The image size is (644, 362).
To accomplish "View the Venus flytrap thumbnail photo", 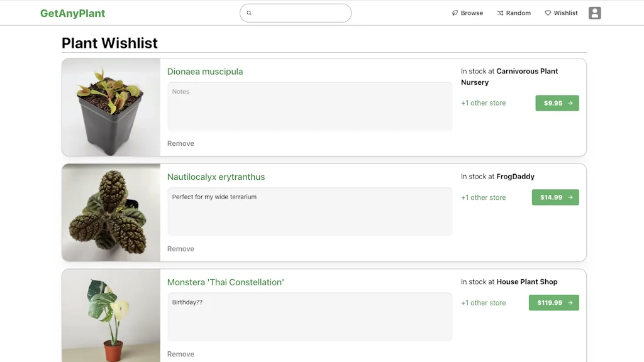I will pos(111,107).
